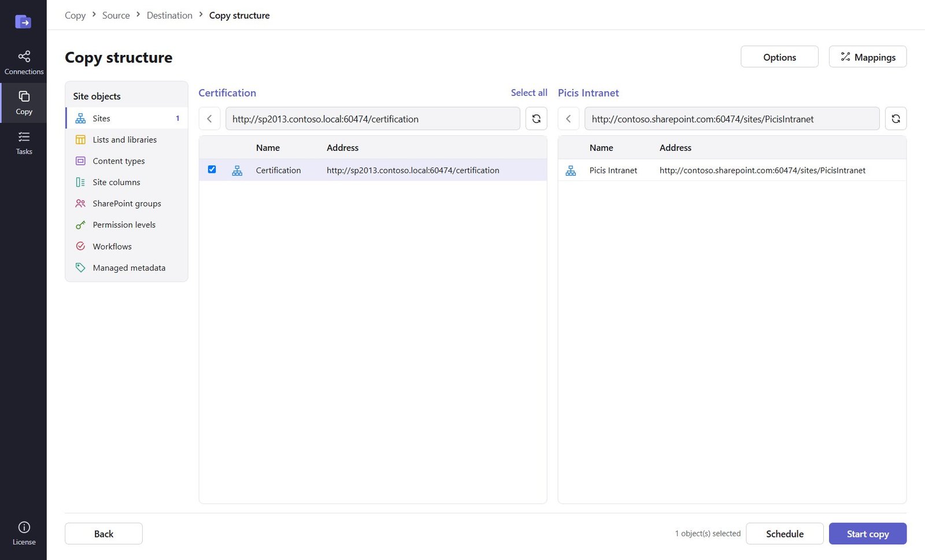Viewport: 925px width, 560px height.
Task: Click the Certification site icon in source row
Action: pyautogui.click(x=237, y=170)
